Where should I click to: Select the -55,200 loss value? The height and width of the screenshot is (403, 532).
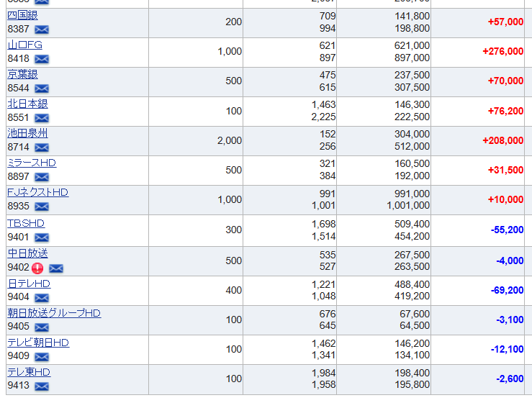(x=507, y=230)
